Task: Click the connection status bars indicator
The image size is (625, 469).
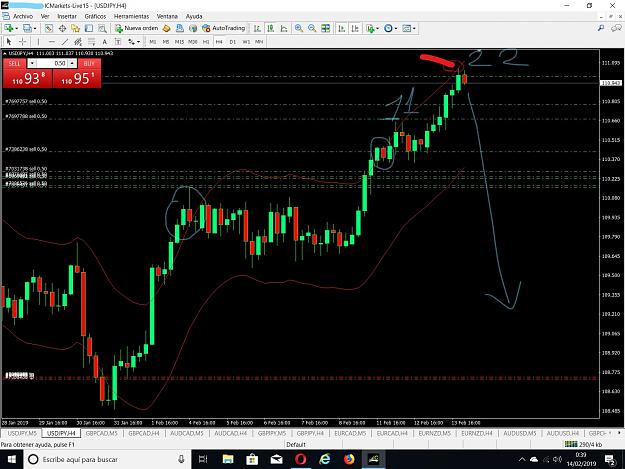Action: pos(571,444)
